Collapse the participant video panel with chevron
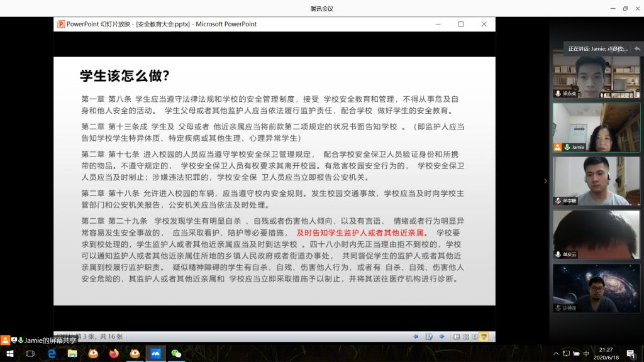 [545, 181]
